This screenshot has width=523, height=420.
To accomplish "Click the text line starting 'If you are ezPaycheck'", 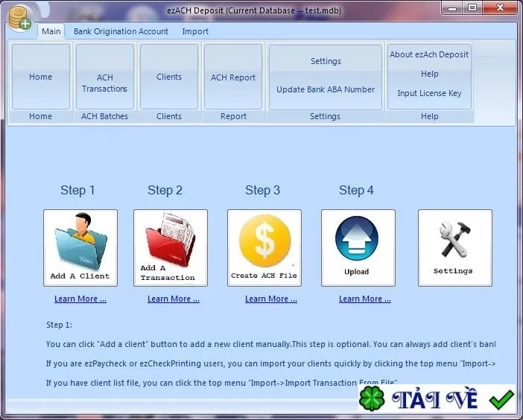I will 270,363.
